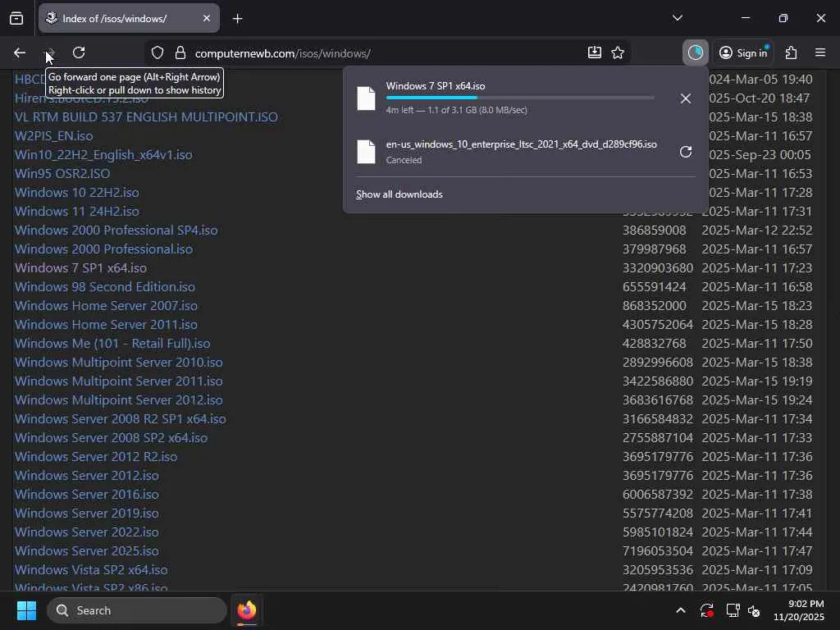Open the Windows Start menu

click(26, 610)
